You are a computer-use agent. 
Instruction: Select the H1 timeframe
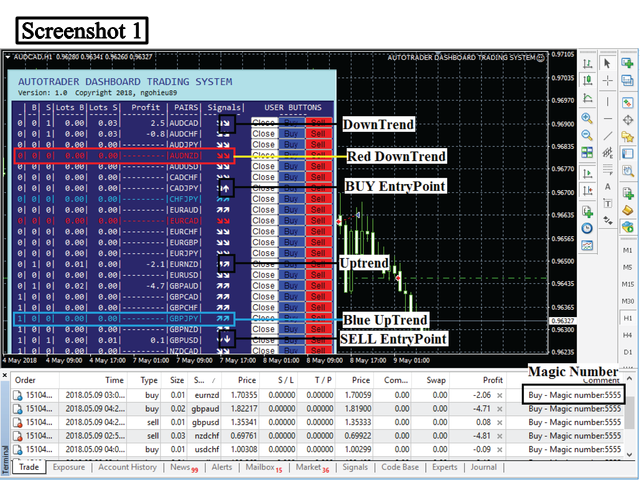[627, 318]
